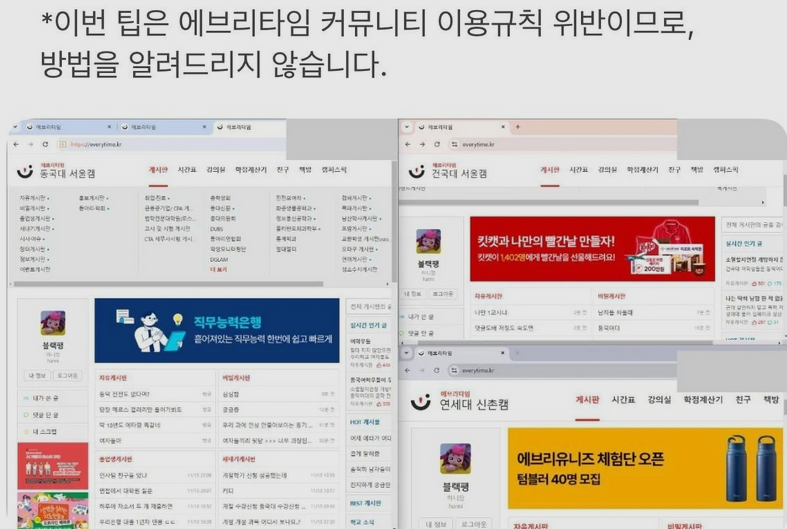The width and height of the screenshot is (787, 529).
Task: Open 강의실 menu in the 연세대 window
Action: 659,400
